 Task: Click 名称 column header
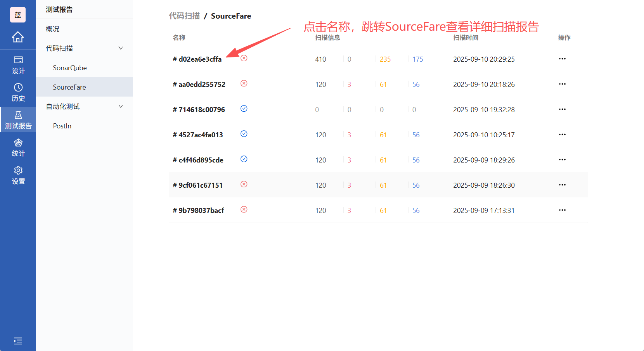coord(179,38)
